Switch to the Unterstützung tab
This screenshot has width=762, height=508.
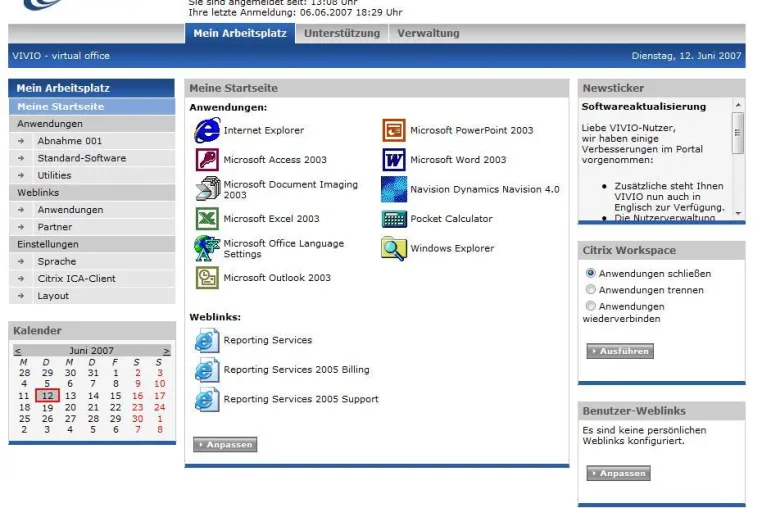click(x=342, y=33)
